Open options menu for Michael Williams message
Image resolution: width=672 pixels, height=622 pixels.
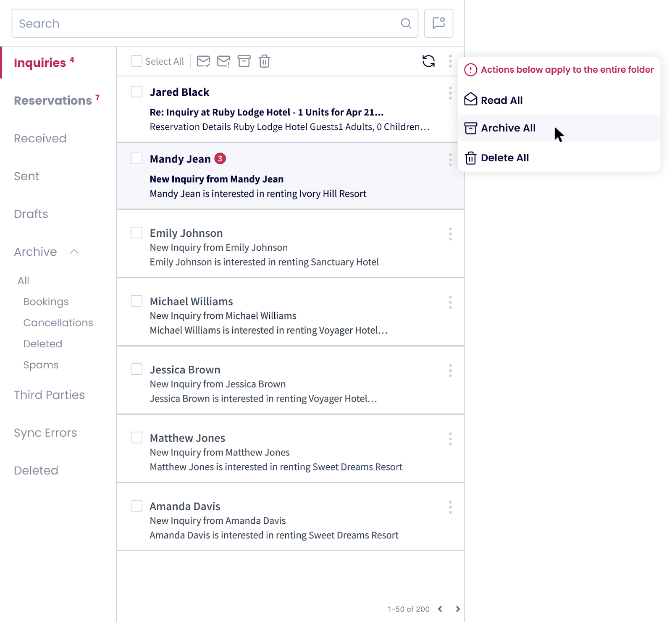point(450,302)
